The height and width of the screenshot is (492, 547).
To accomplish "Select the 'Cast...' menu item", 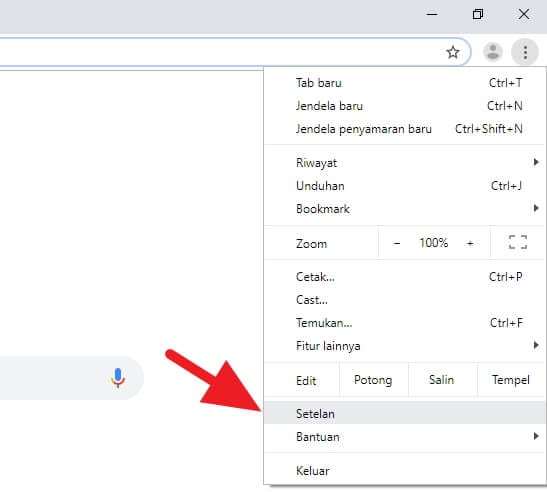I will [405, 300].
